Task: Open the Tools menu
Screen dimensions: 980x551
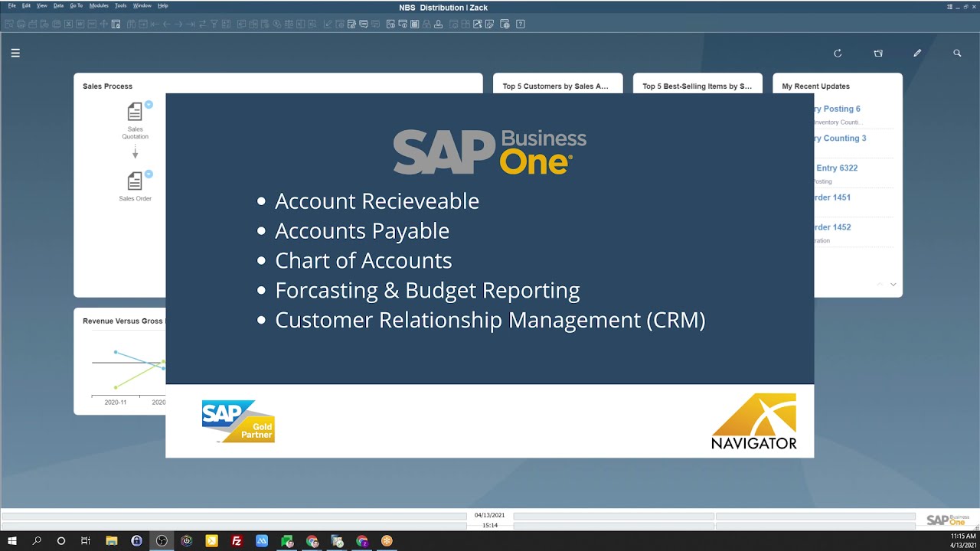Action: pos(120,5)
